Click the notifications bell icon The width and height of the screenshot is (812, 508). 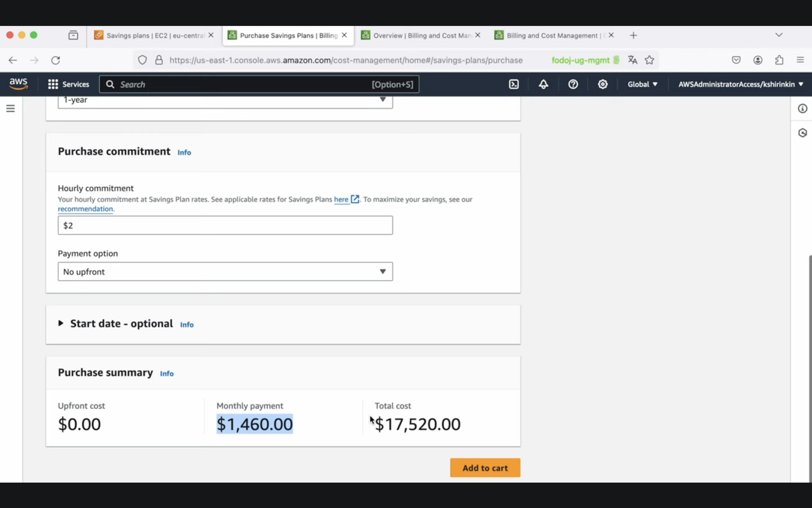pyautogui.click(x=543, y=84)
